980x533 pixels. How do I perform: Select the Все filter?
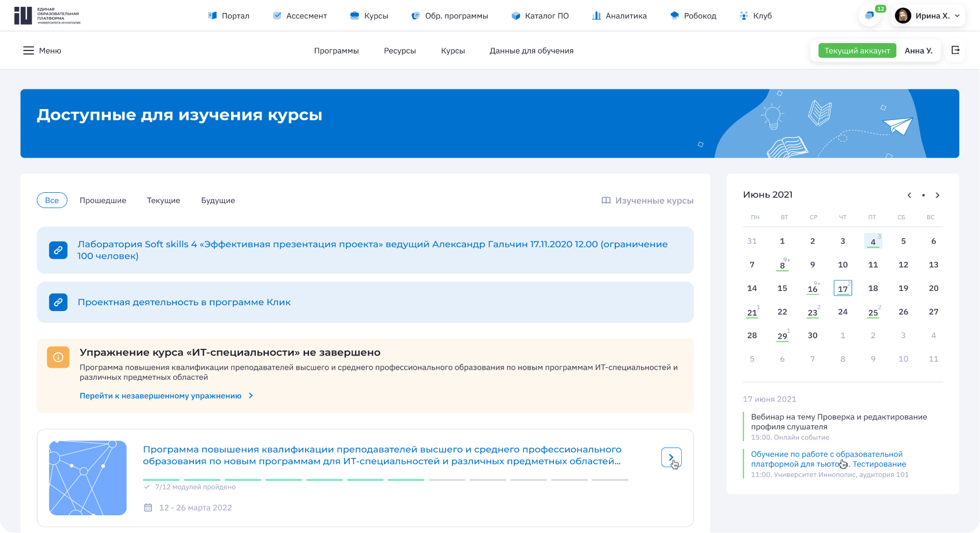(52, 200)
